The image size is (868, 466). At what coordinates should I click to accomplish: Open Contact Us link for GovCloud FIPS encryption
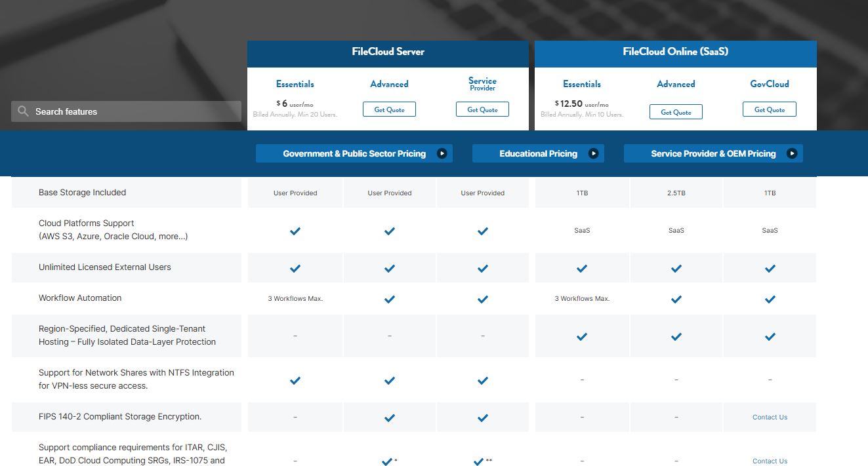(769, 417)
